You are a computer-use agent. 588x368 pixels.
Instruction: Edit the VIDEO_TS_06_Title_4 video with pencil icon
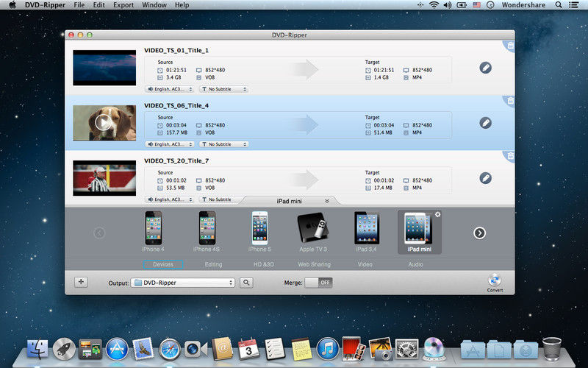pos(485,123)
